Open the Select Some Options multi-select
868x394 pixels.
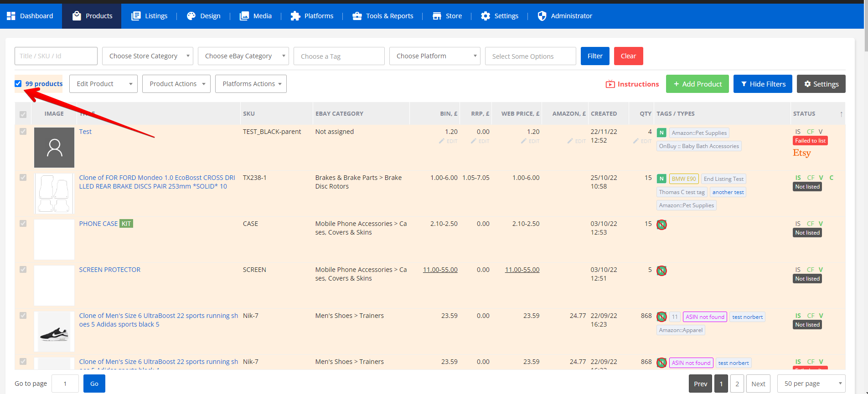point(531,56)
